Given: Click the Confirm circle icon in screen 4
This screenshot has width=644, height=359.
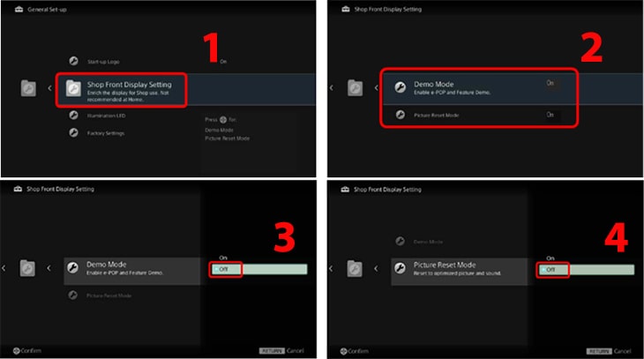Looking at the screenshot, I should 343,351.
